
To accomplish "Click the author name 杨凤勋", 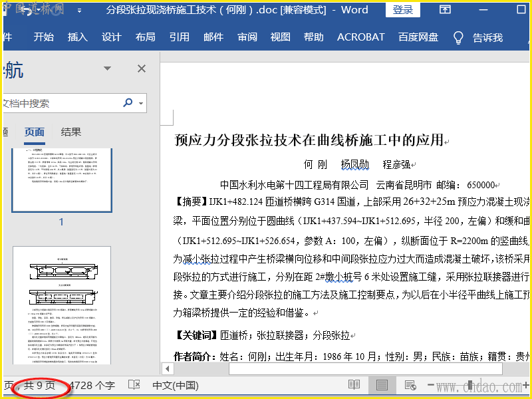I will point(355,164).
